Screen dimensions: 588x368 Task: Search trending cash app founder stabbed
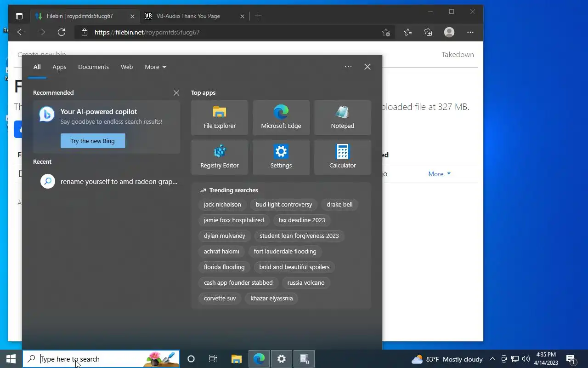[238, 282]
